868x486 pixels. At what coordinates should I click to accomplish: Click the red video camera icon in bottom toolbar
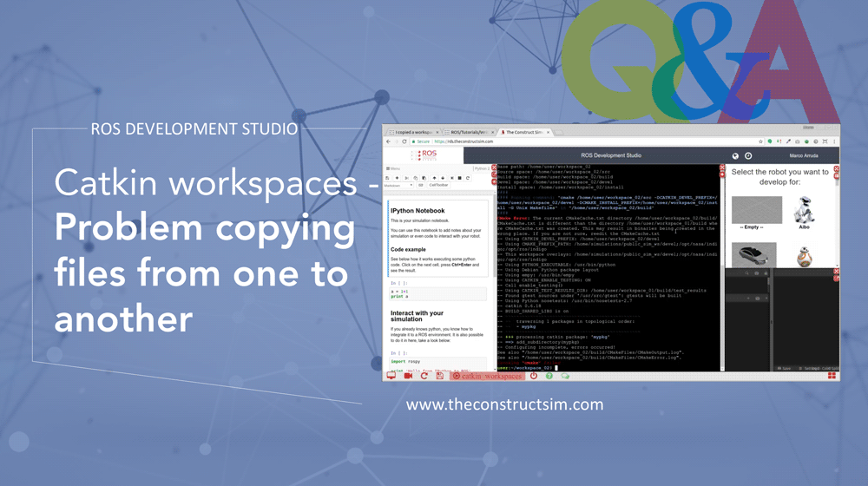coord(409,376)
